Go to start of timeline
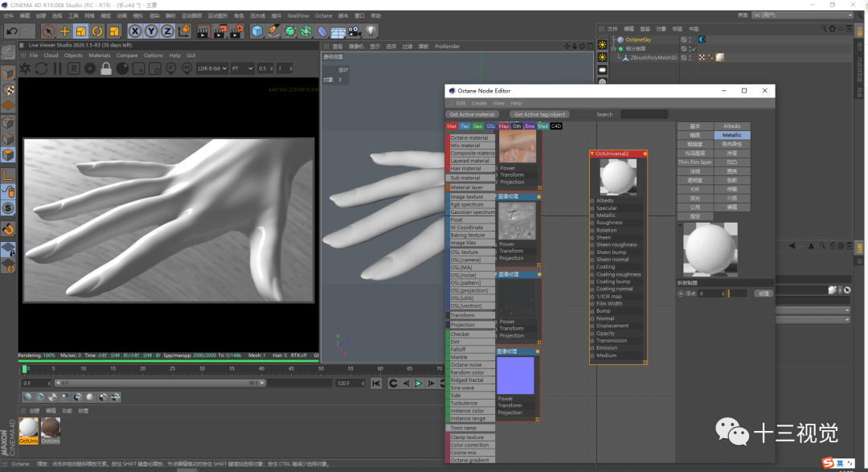Viewport: 868px width, 472px height. point(376,384)
